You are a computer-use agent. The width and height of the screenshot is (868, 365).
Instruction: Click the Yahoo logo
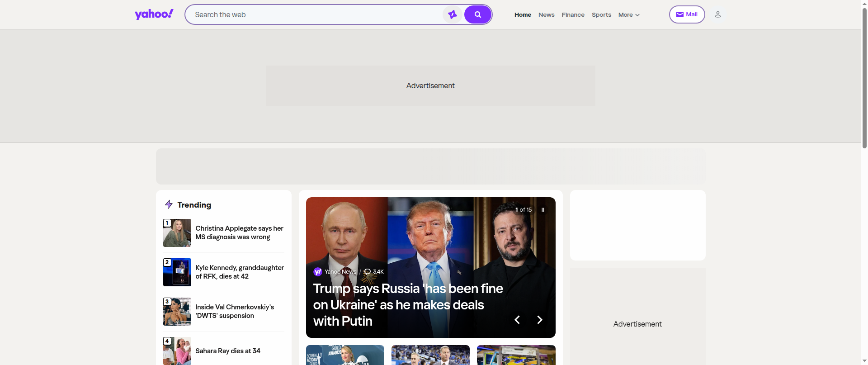(154, 14)
